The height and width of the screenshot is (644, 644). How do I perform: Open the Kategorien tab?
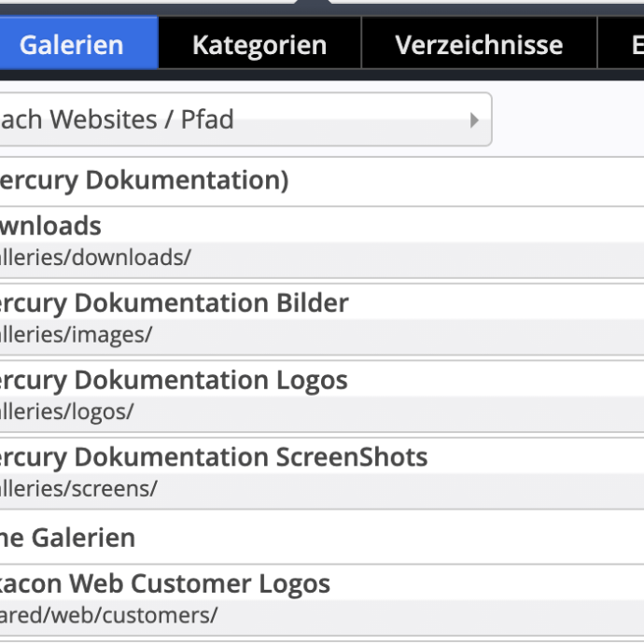(259, 44)
